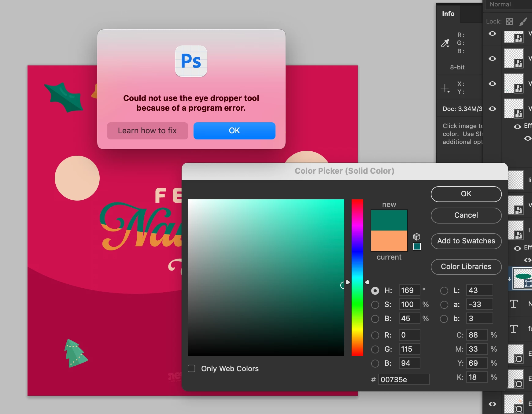The height and width of the screenshot is (414, 532).
Task: Confirm the Color Picker with OK
Action: 466,194
